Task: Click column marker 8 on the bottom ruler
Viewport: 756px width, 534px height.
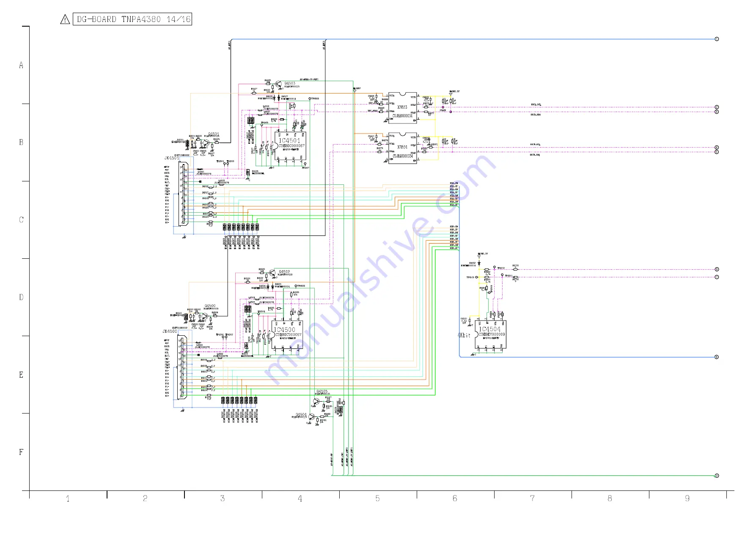Action: (x=610, y=498)
